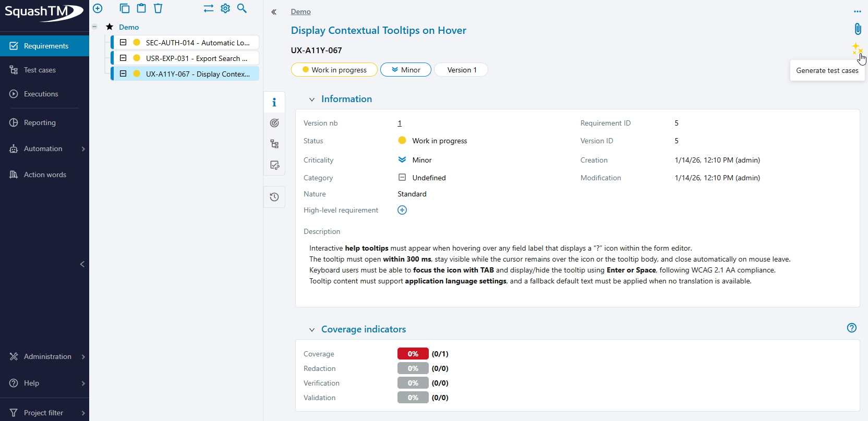
Task: Click the add new item plus icon
Action: tap(98, 8)
